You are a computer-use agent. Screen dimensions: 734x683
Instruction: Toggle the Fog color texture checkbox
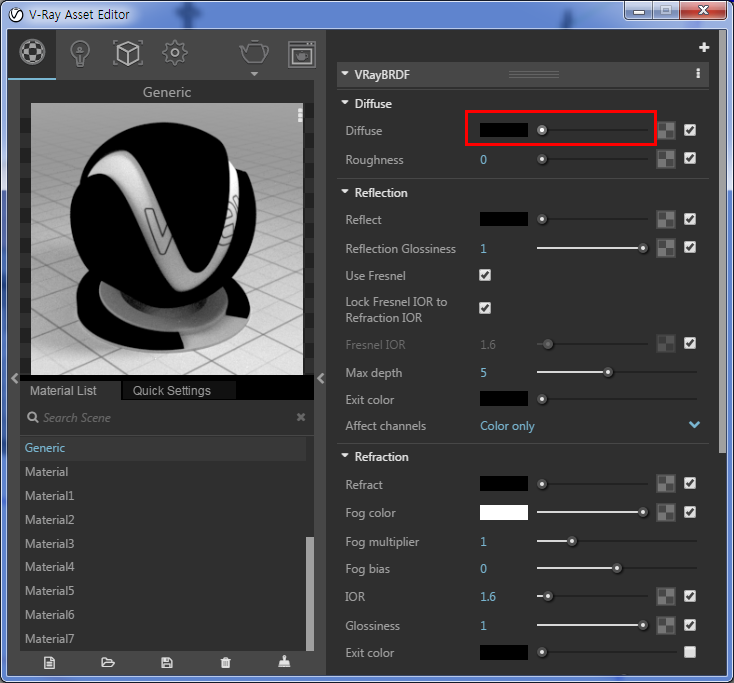(x=690, y=512)
